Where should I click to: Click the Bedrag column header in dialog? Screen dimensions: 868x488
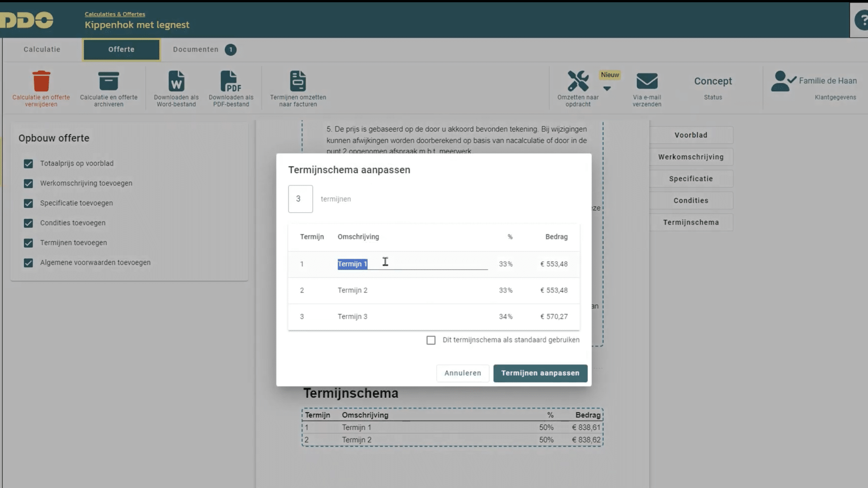[x=556, y=237]
